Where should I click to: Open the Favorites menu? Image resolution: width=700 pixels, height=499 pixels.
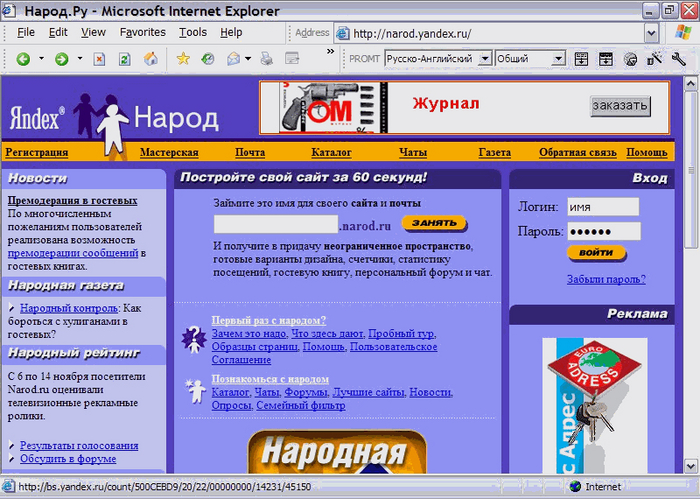(142, 32)
